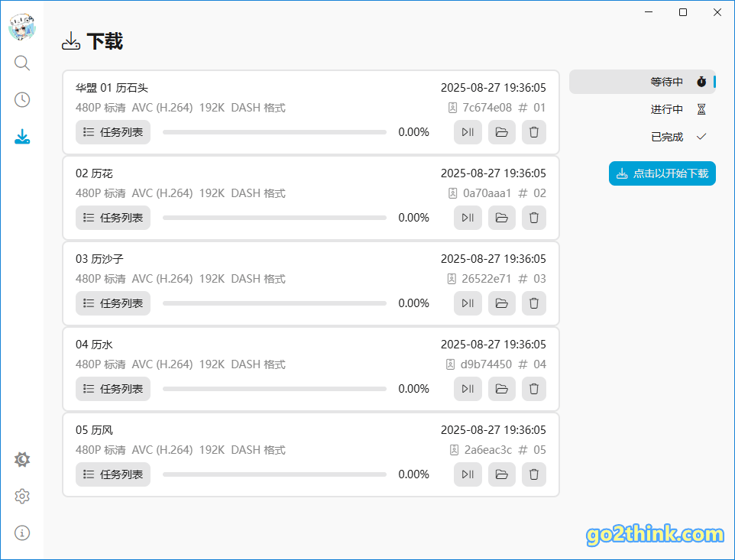Select the download page sidebar icon
735x560 pixels.
(x=22, y=136)
